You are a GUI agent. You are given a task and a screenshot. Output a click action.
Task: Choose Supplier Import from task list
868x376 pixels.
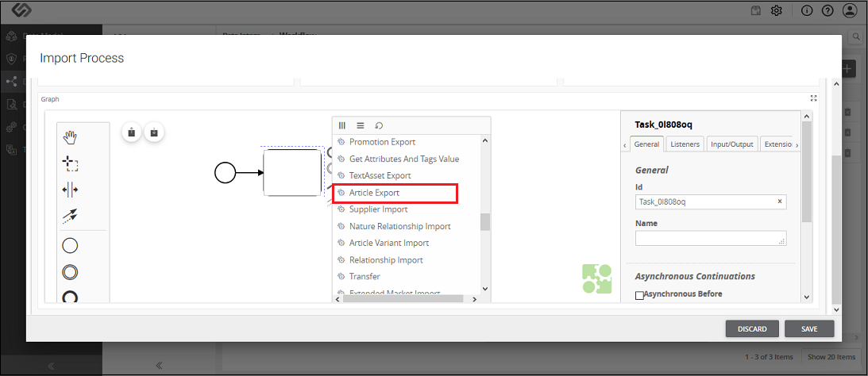(x=379, y=209)
